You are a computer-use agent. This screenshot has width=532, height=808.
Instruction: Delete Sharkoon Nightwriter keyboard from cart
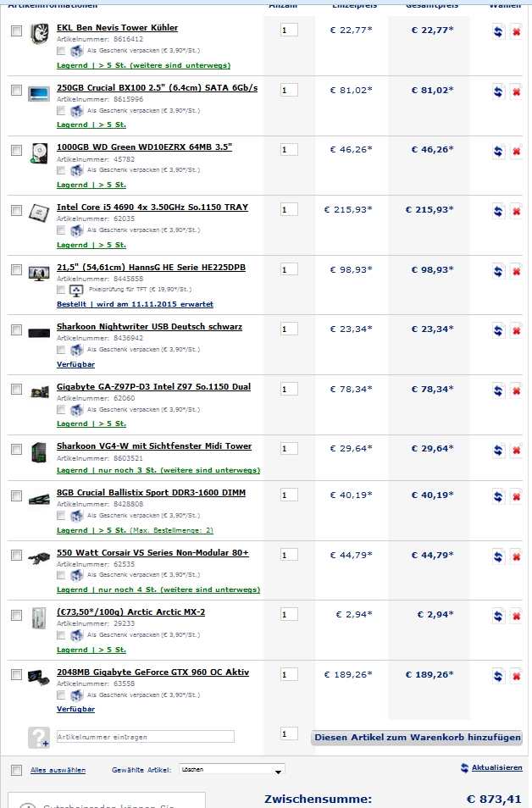point(516,331)
